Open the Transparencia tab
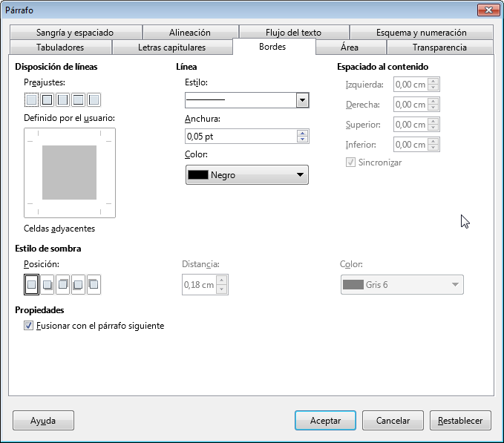This screenshot has width=504, height=443. pyautogui.click(x=438, y=47)
